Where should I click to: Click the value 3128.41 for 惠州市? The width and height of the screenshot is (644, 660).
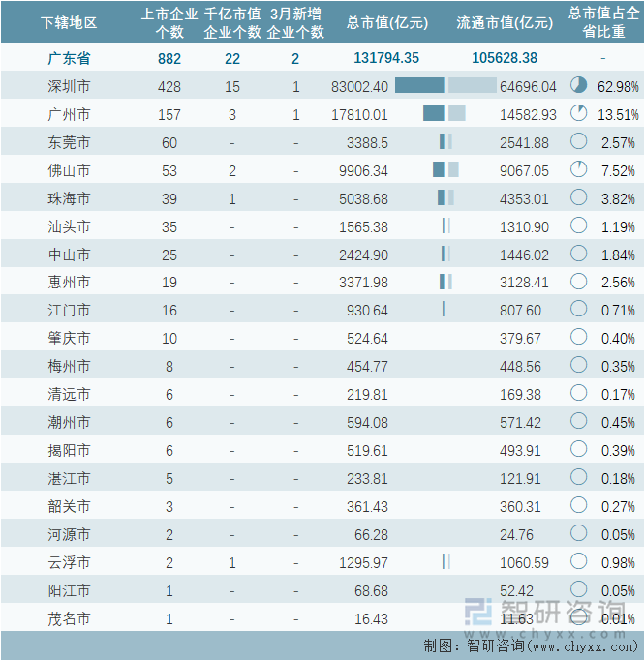[524, 282]
